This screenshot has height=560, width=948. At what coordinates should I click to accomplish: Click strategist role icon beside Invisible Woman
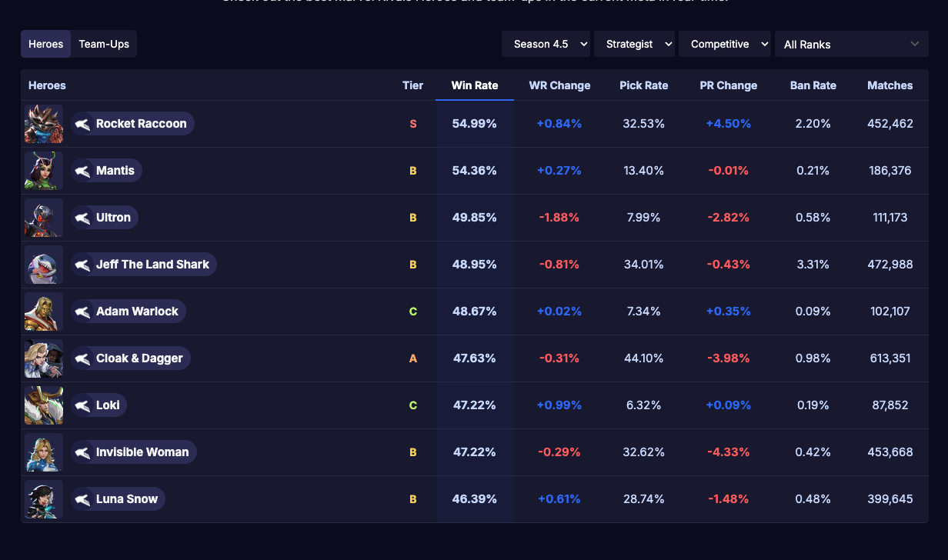pos(82,452)
